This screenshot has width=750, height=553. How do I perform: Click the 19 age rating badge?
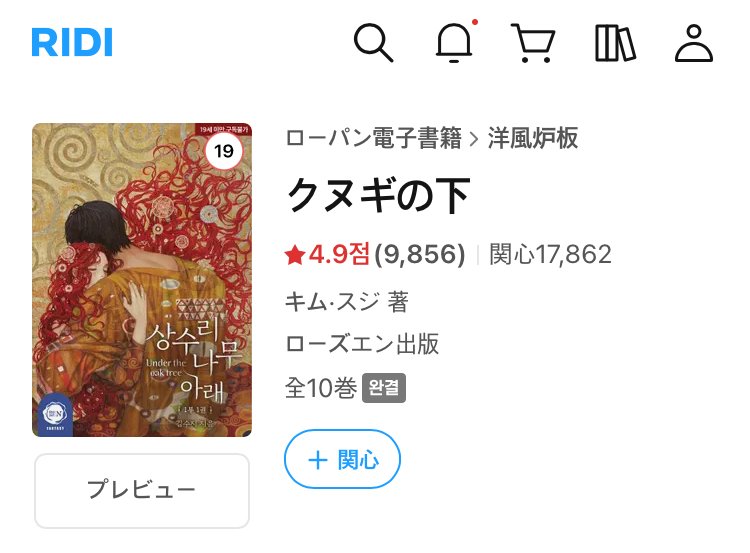coord(224,151)
